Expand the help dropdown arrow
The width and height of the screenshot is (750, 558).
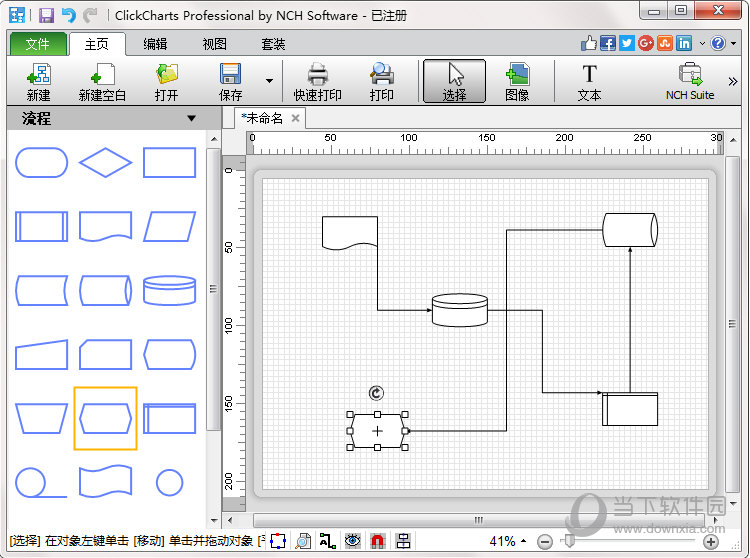click(x=734, y=44)
